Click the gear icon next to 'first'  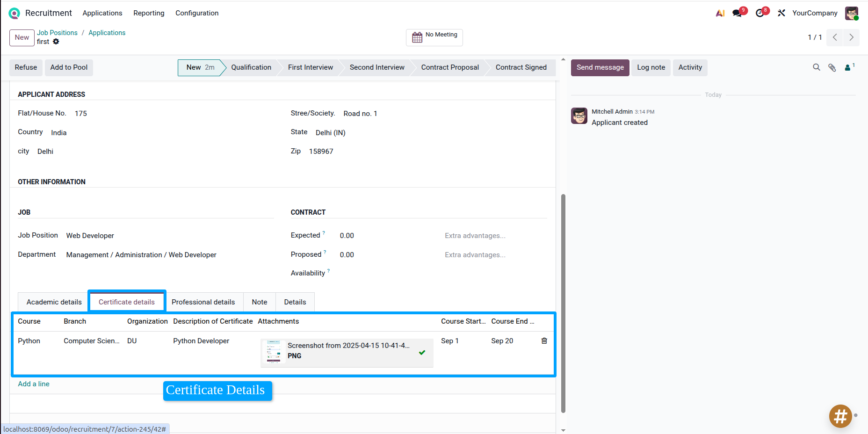point(56,42)
